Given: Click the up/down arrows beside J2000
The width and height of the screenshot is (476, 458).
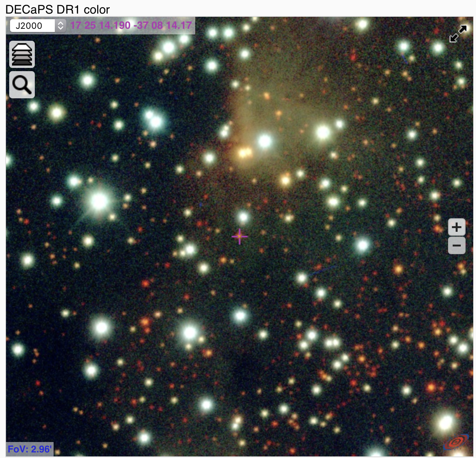Looking at the screenshot, I should click(60, 26).
